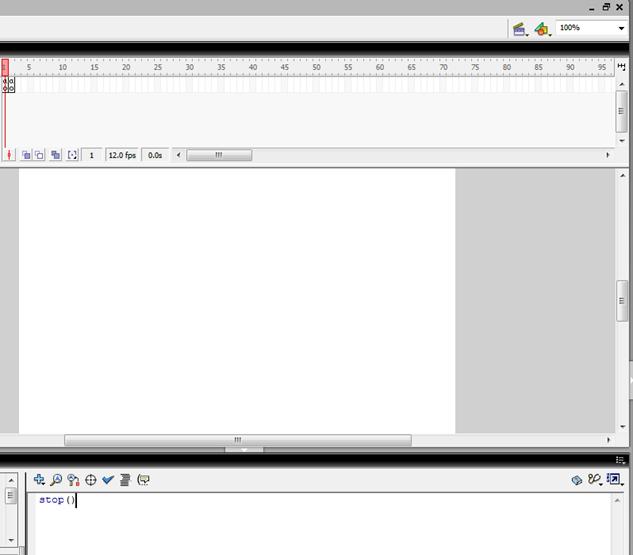Open the Reference book icon
Viewport: 633px width, 555px height.
[x=577, y=480]
